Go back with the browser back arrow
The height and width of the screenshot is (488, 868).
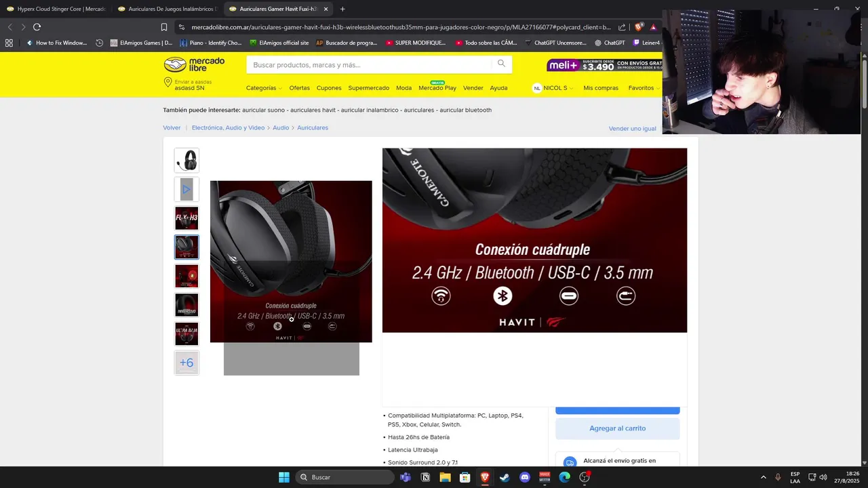[x=9, y=27]
